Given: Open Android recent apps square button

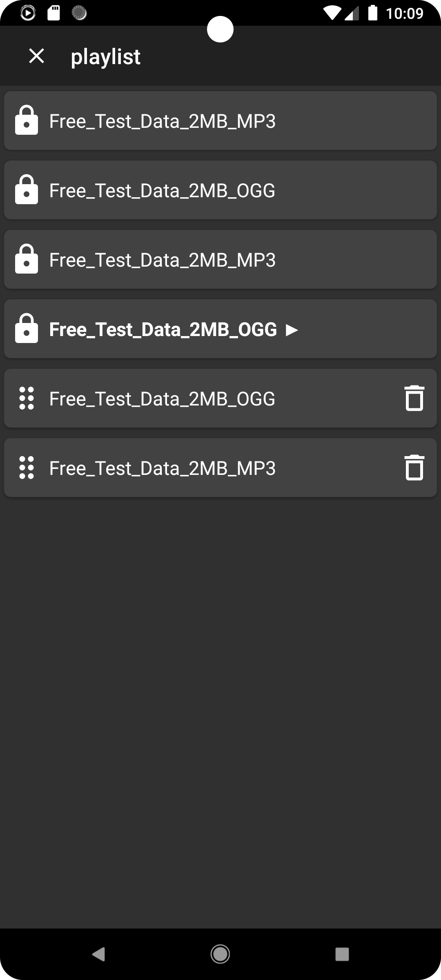Looking at the screenshot, I should click(342, 954).
